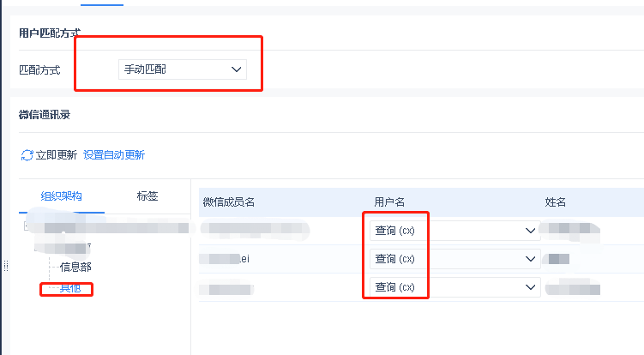Click 查询 (cx) text in third member row
Screen dimensions: 644x355
click(x=394, y=287)
